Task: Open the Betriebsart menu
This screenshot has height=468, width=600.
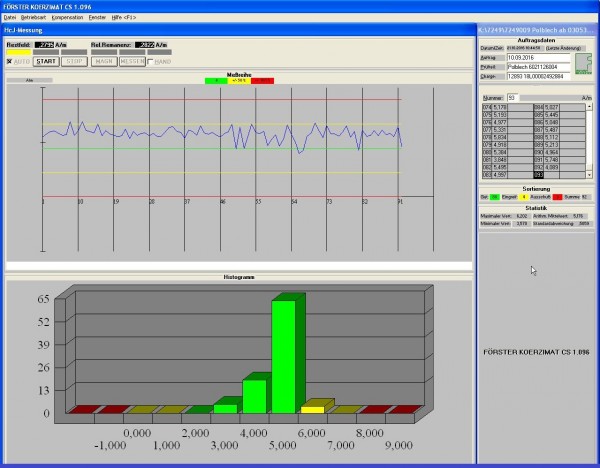Action: click(33, 18)
